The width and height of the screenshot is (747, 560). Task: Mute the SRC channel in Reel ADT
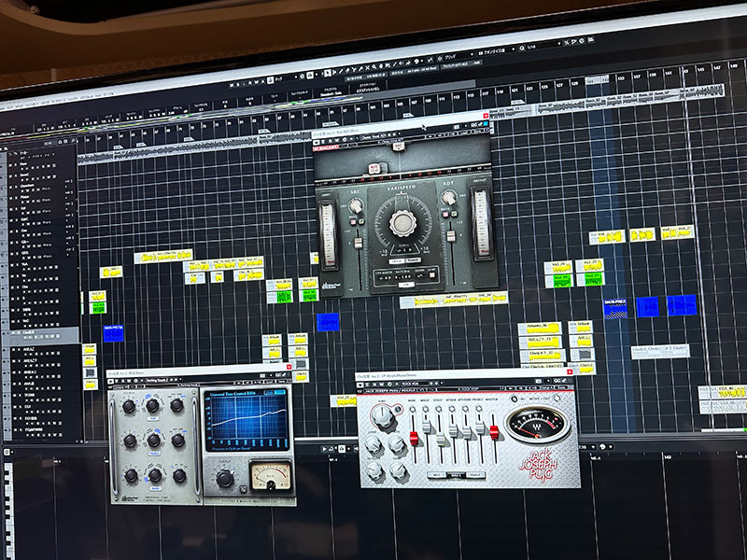click(x=354, y=221)
